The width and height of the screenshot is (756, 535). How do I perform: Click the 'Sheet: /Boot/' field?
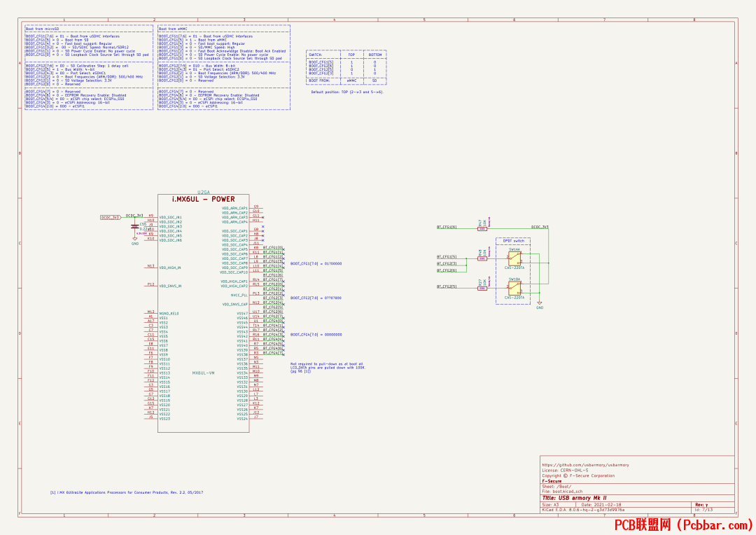556,486
